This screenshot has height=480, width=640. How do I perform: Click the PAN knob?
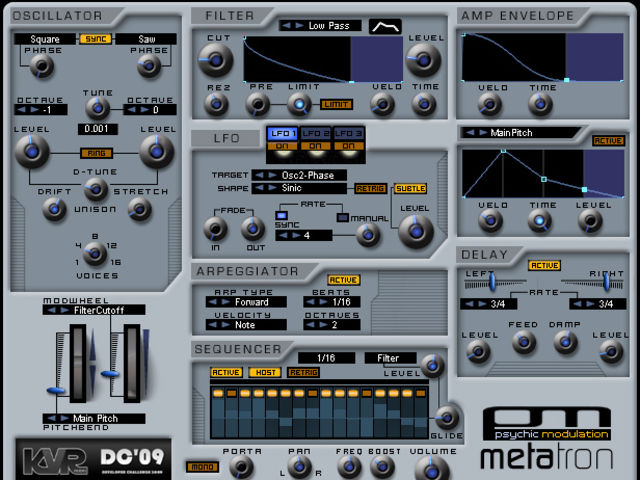click(x=299, y=467)
